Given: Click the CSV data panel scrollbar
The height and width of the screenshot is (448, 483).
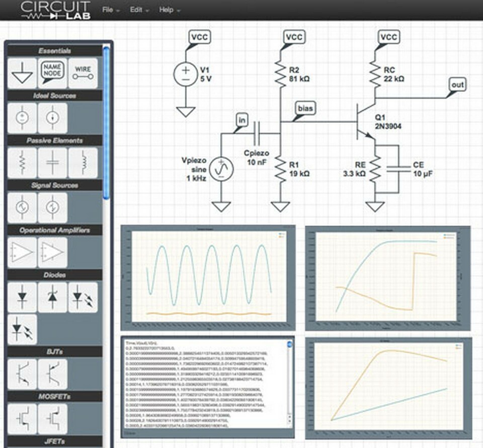Looking at the screenshot, I should (290, 383).
